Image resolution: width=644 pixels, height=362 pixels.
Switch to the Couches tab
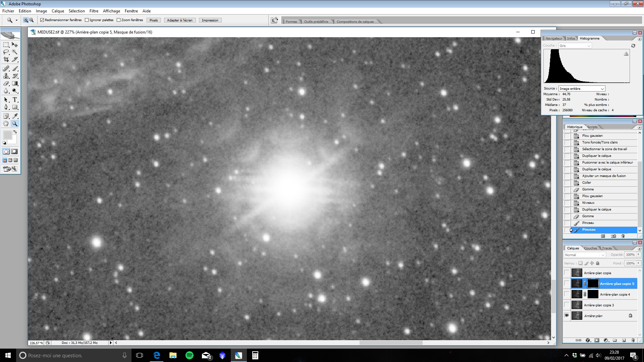pyautogui.click(x=590, y=248)
